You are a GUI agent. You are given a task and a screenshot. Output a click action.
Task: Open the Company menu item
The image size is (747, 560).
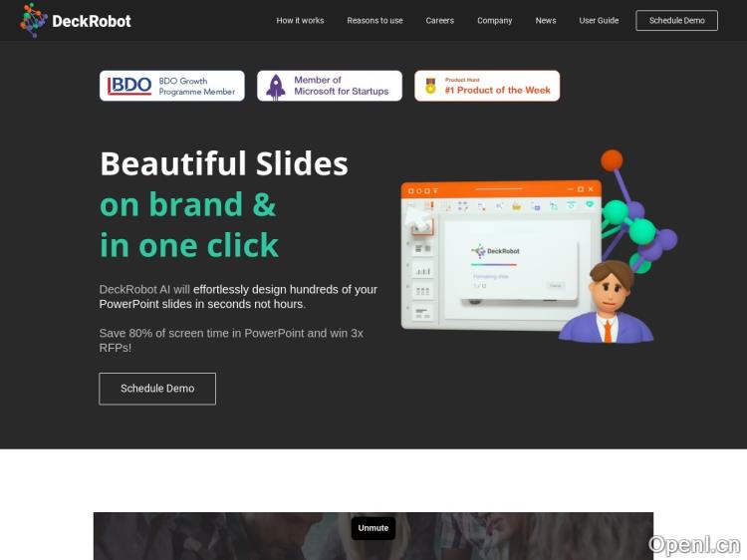coord(494,21)
